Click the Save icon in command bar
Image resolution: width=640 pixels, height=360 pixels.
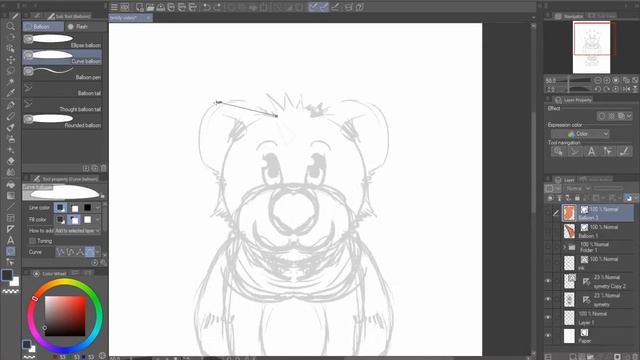point(160,7)
